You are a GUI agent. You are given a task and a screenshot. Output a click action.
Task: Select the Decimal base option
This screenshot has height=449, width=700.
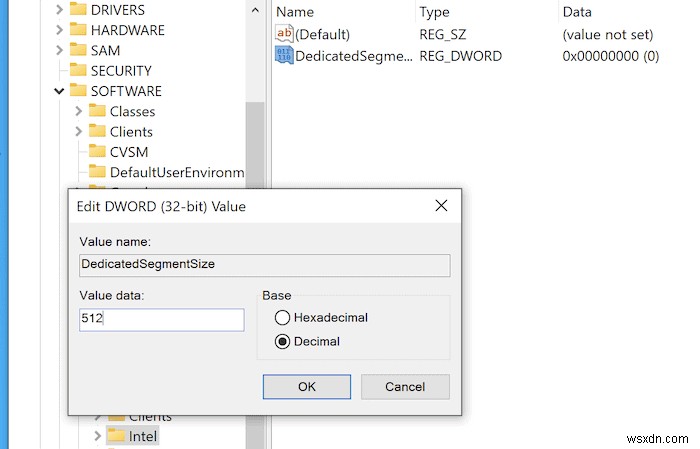pyautogui.click(x=282, y=341)
